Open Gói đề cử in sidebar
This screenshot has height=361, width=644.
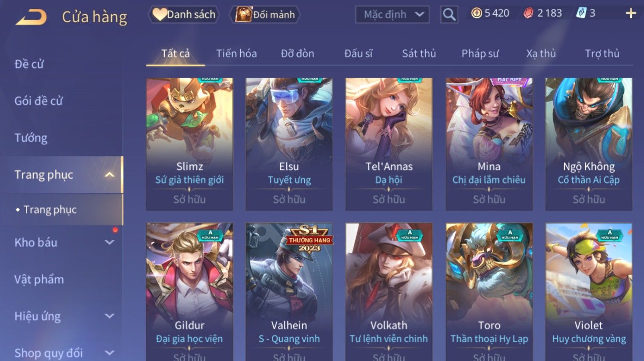pos(39,101)
